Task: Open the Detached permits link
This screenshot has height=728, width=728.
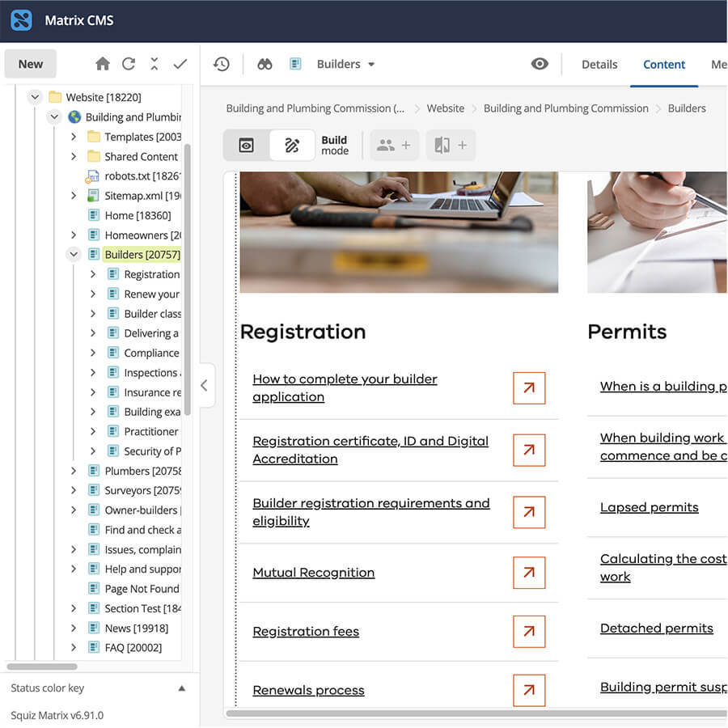Action: pyautogui.click(x=657, y=629)
